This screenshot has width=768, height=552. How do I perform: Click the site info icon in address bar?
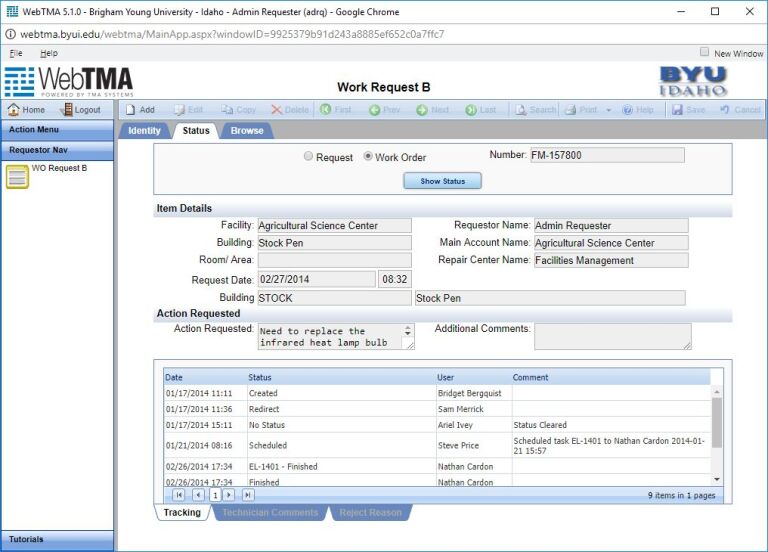tap(10, 34)
